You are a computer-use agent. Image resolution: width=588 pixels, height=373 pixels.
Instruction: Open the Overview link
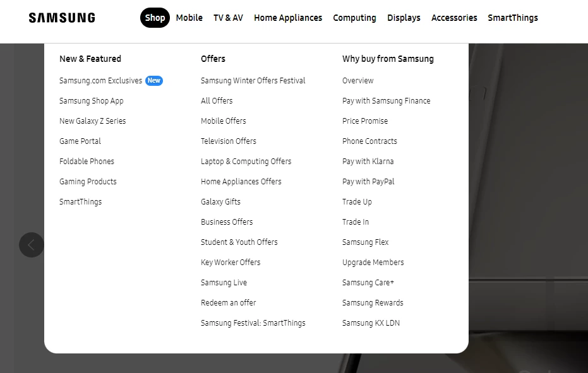tap(357, 81)
